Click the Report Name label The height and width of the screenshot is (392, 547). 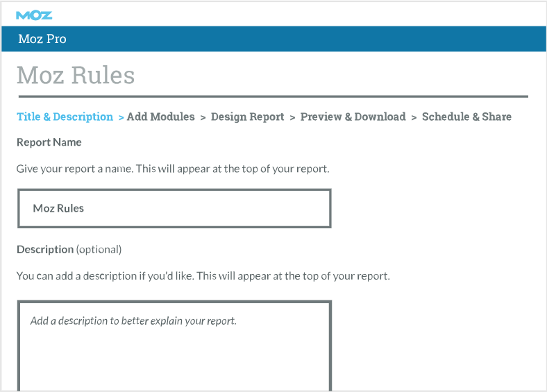pyautogui.click(x=49, y=142)
